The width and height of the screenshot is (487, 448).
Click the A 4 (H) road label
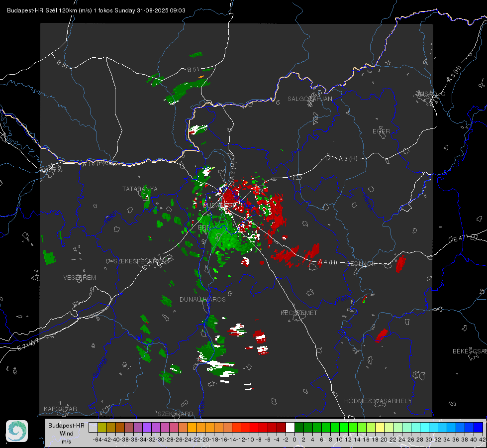[x=327, y=262]
